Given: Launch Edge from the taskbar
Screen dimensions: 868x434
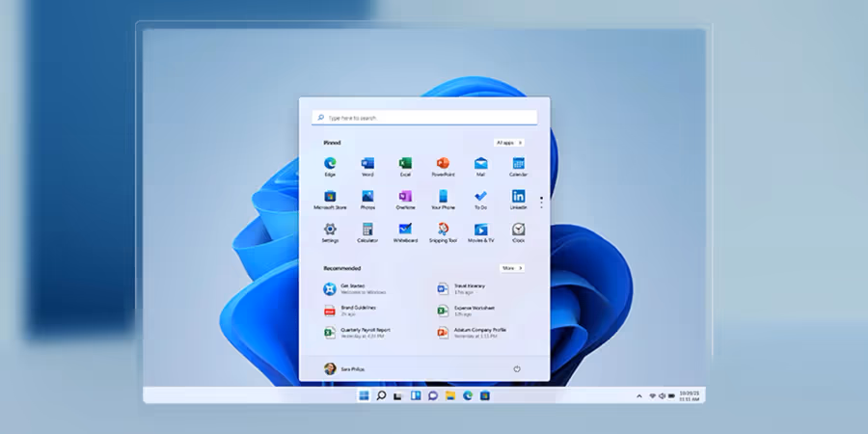Looking at the screenshot, I should click(x=468, y=395).
